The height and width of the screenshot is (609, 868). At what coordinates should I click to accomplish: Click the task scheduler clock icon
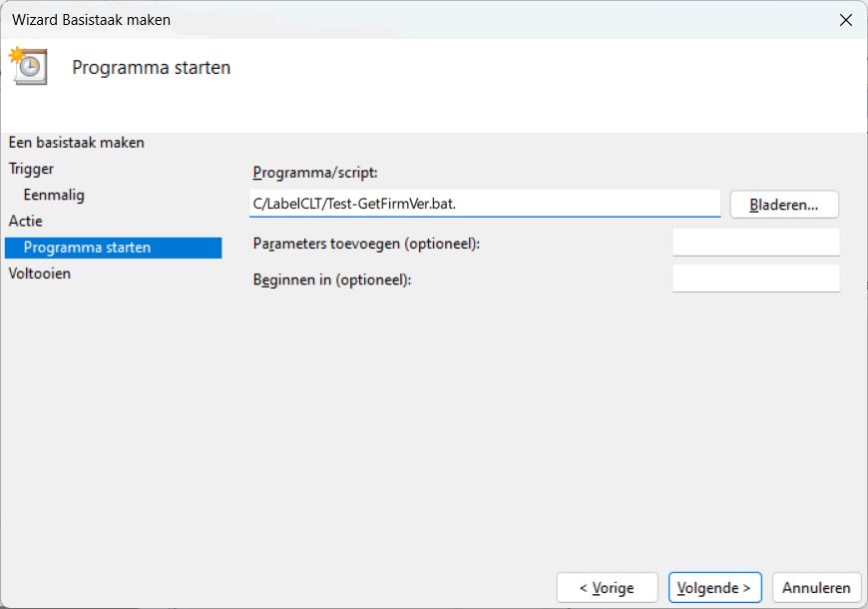[29, 66]
